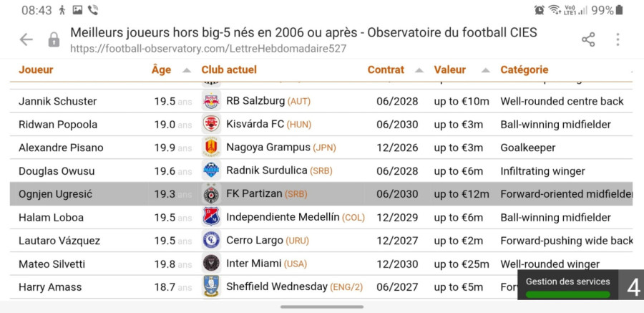Tap the share icon
Screen dimensions: 644x313
click(x=588, y=40)
